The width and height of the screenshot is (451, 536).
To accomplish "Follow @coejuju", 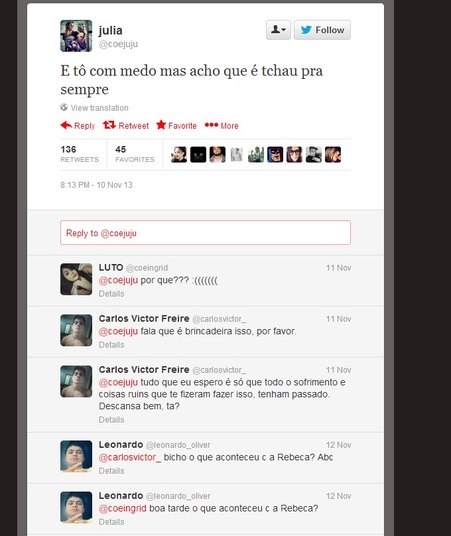I will click(322, 30).
